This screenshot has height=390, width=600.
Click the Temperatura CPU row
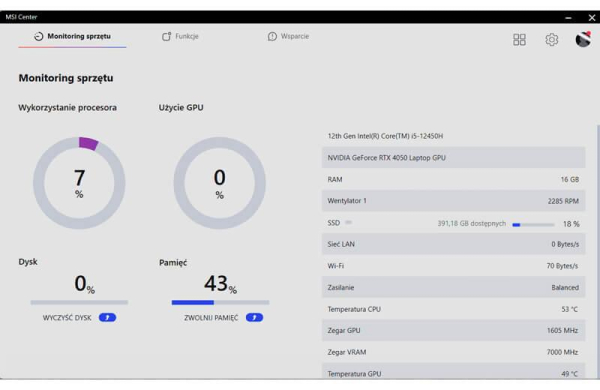tap(453, 309)
